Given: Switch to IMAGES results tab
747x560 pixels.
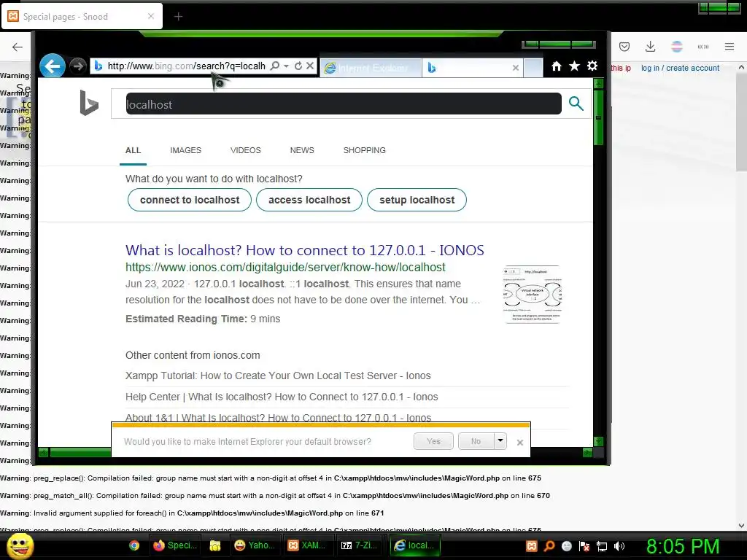Looking at the screenshot, I should (x=186, y=150).
